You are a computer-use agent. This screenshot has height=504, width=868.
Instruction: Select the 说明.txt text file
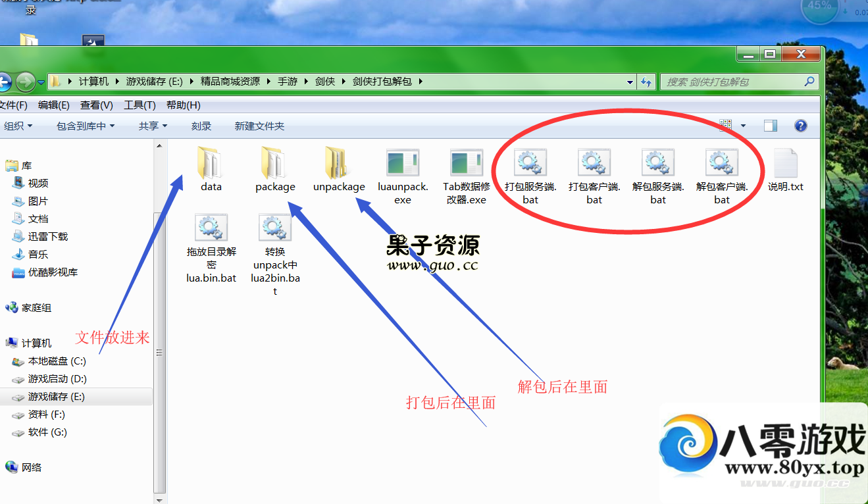click(785, 164)
